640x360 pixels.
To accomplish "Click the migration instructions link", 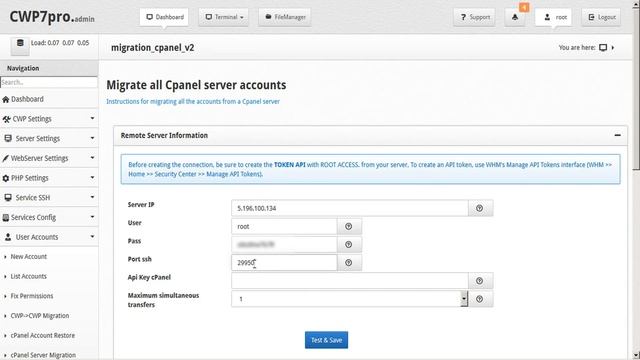I will [193, 101].
